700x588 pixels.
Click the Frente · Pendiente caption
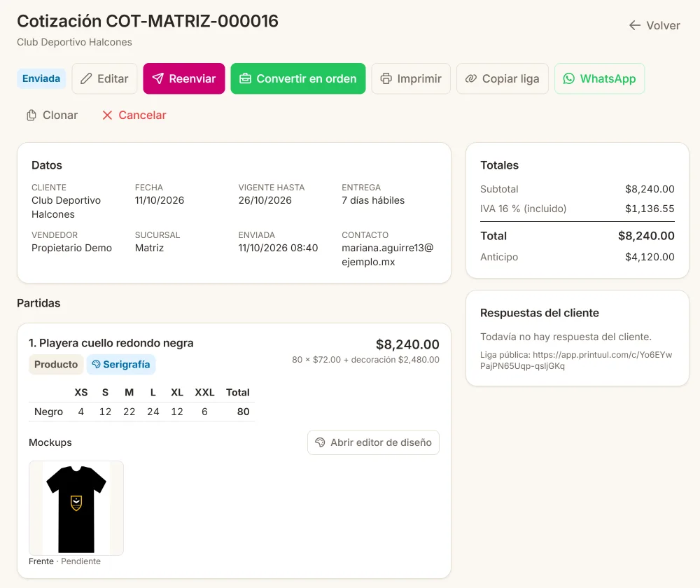(64, 561)
